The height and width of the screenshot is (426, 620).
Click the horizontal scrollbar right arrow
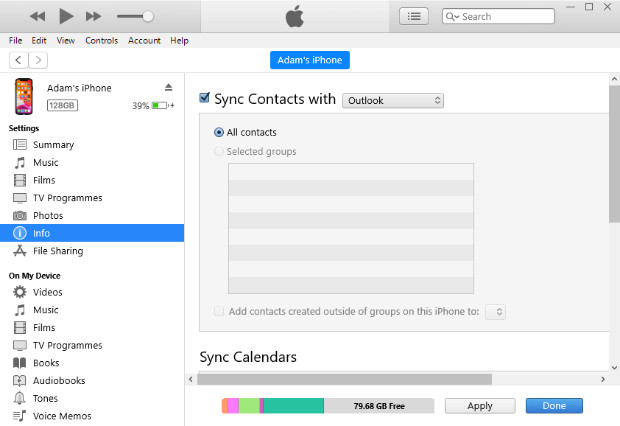coord(603,379)
